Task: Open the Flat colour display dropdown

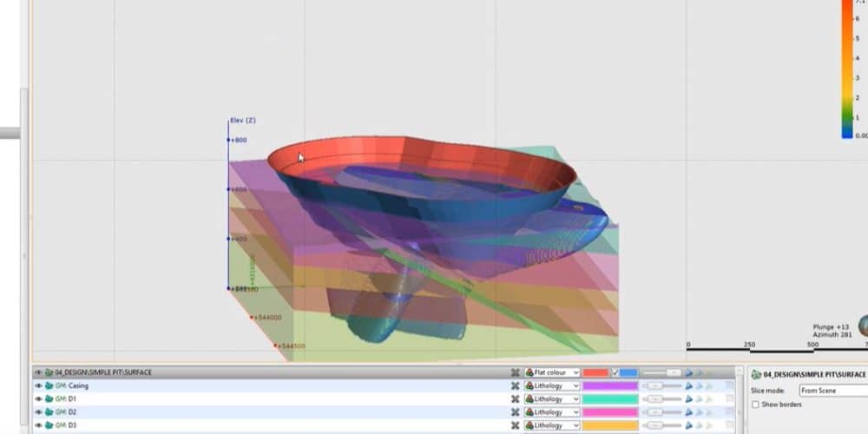Action: tap(552, 372)
